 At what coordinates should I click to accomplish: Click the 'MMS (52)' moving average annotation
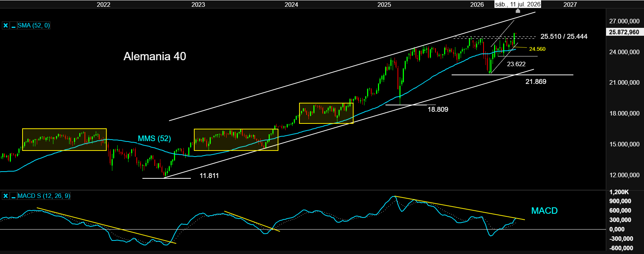point(154,138)
